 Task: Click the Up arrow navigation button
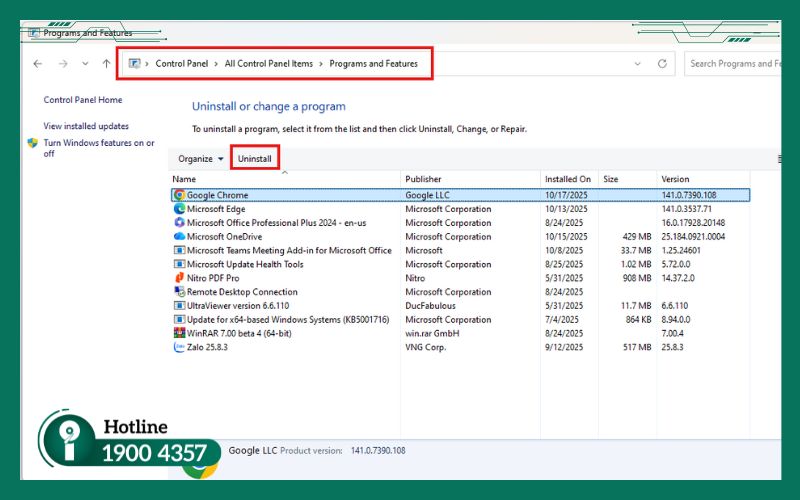coord(107,63)
